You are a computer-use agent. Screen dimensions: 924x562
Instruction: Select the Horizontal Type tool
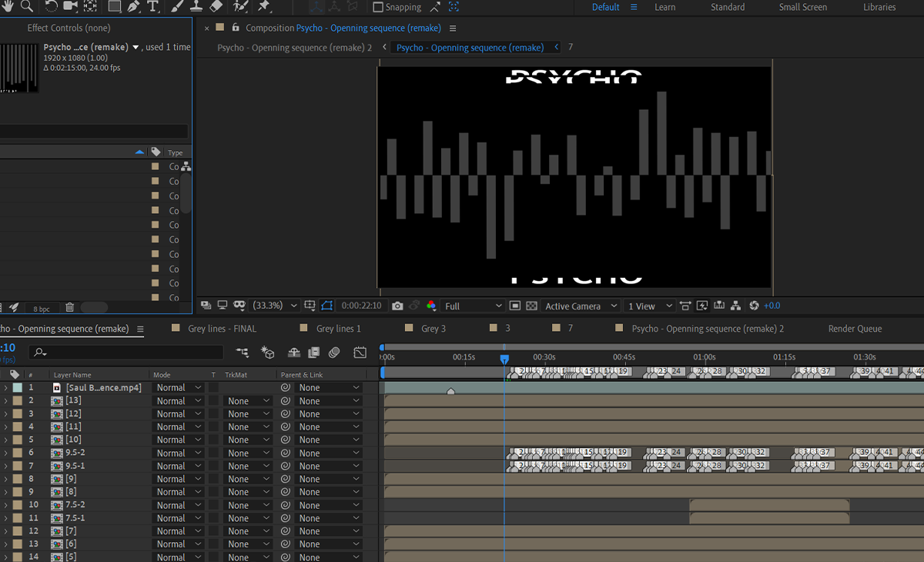point(152,6)
